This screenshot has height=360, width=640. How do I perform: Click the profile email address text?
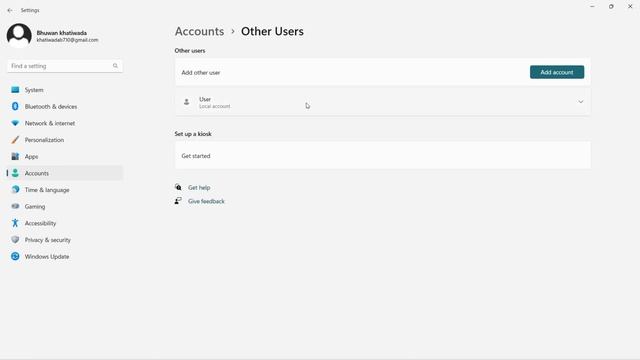click(x=67, y=40)
